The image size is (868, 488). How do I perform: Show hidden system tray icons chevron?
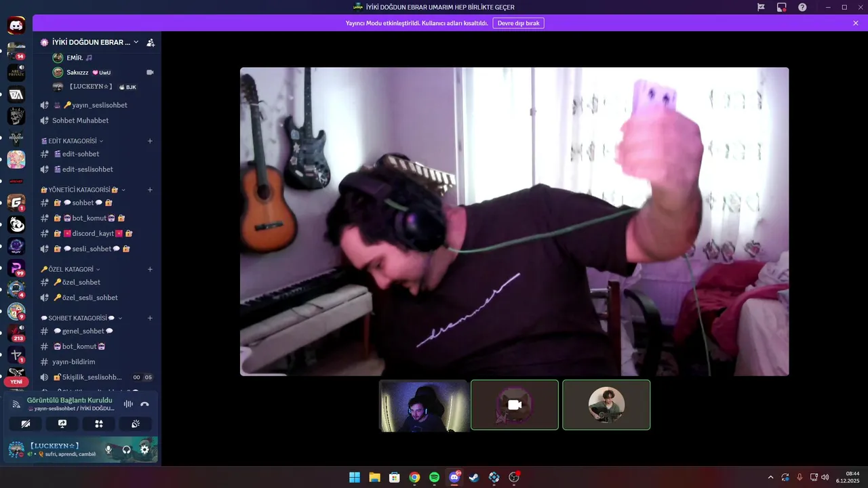pyautogui.click(x=770, y=477)
